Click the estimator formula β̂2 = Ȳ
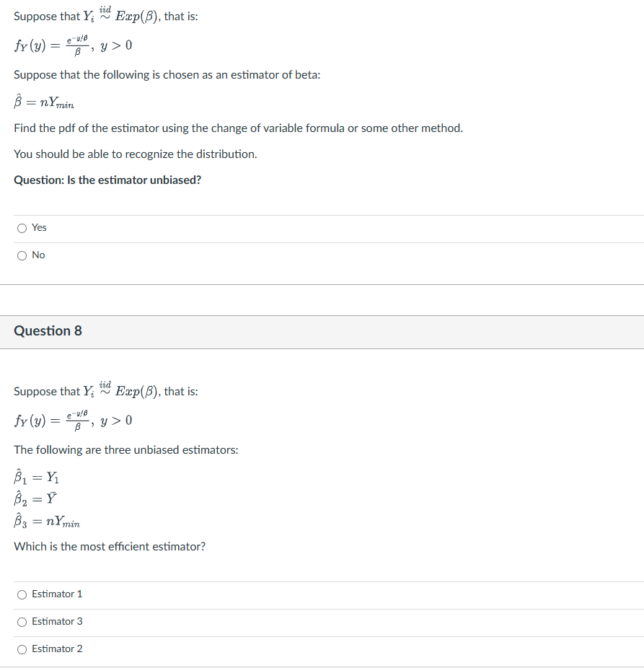The height and width of the screenshot is (668, 644). click(x=35, y=498)
